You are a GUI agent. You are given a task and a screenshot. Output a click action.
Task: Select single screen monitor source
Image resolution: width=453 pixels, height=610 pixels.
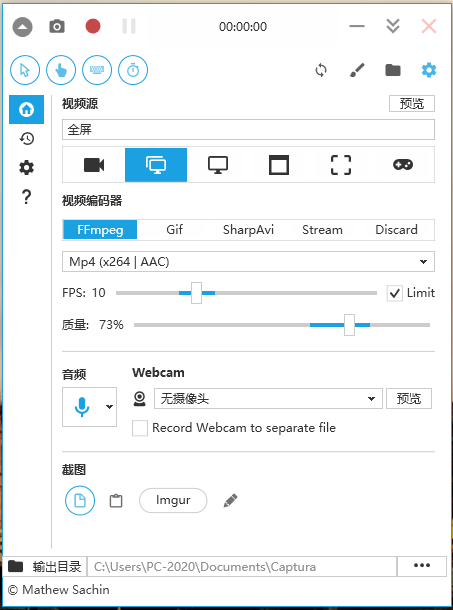point(218,165)
